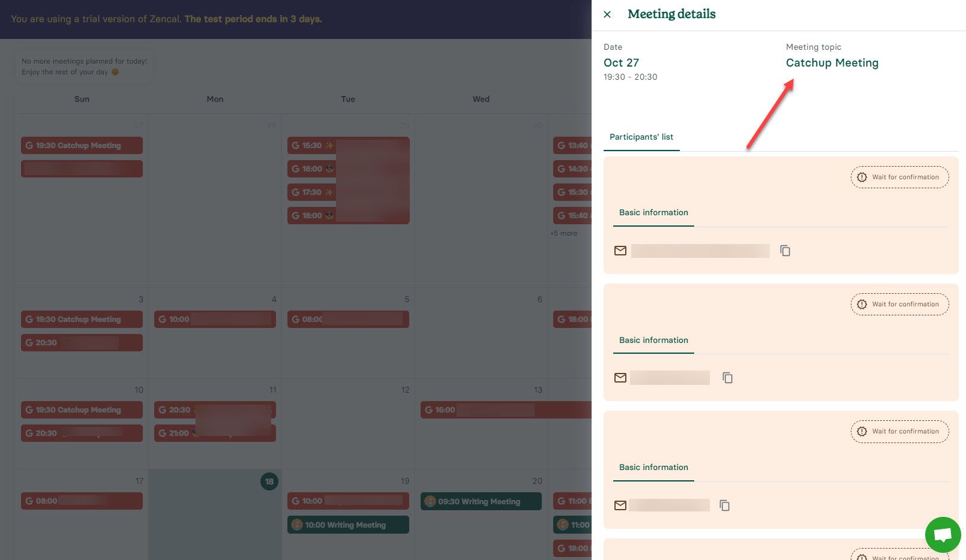This screenshot has height=560, width=966.
Task: Toggle Wait for confirmation for the second participant
Action: pos(899,304)
